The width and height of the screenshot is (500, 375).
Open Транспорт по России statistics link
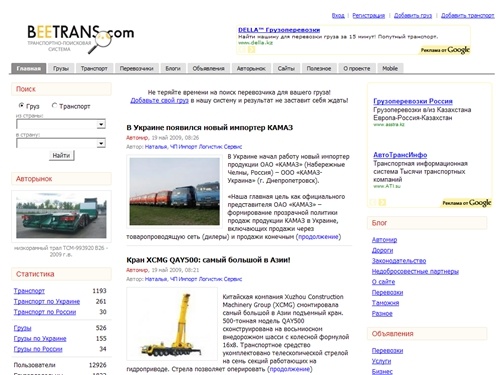[x=45, y=312]
